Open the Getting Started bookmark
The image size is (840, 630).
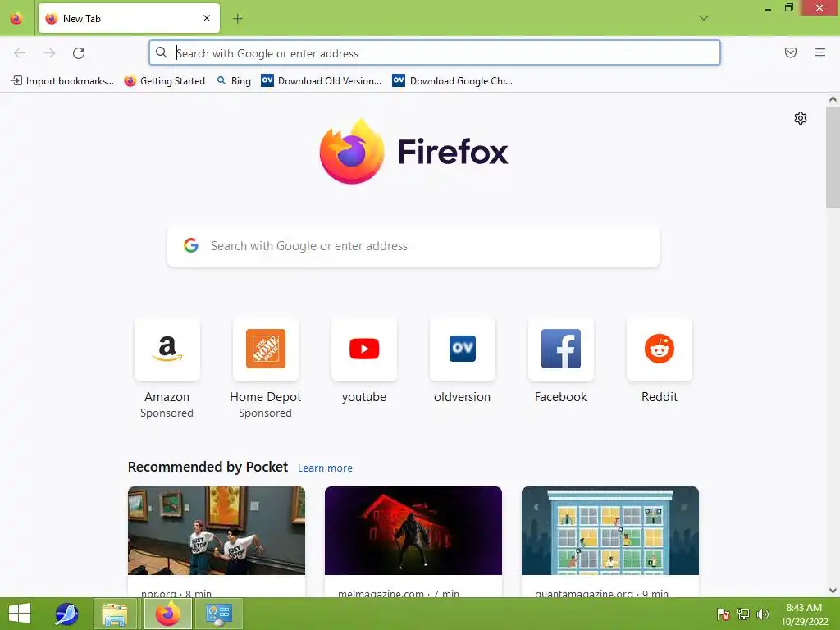(x=164, y=81)
